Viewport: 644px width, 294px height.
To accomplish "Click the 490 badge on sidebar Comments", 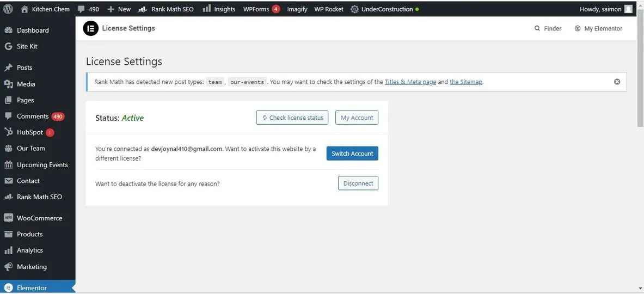I will (58, 116).
